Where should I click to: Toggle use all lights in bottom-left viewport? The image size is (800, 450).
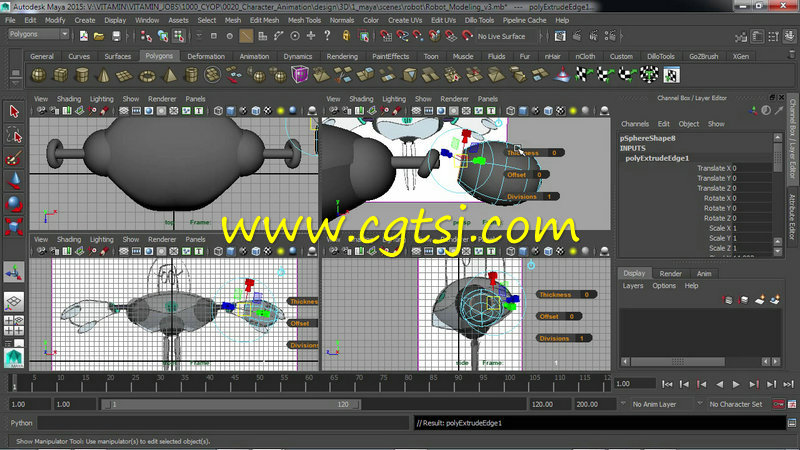click(281, 251)
